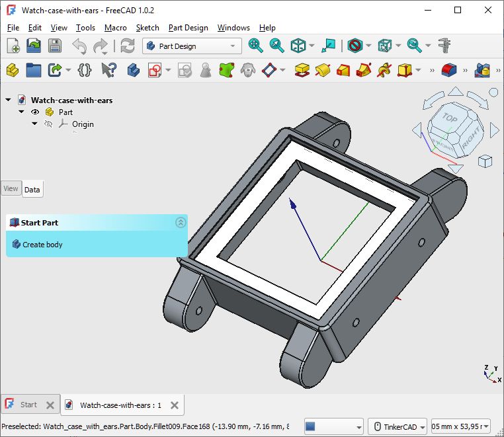
Task: Click the link export arrow icon
Action: click(x=55, y=70)
